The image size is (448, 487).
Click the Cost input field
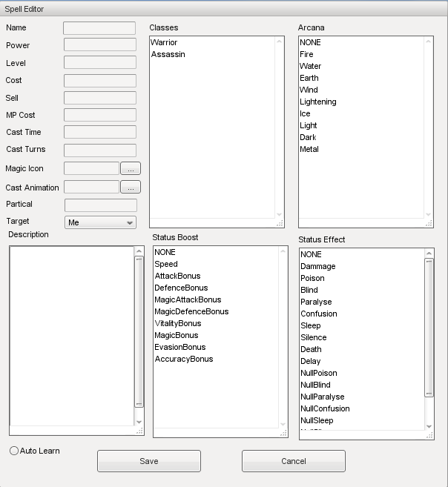point(100,81)
